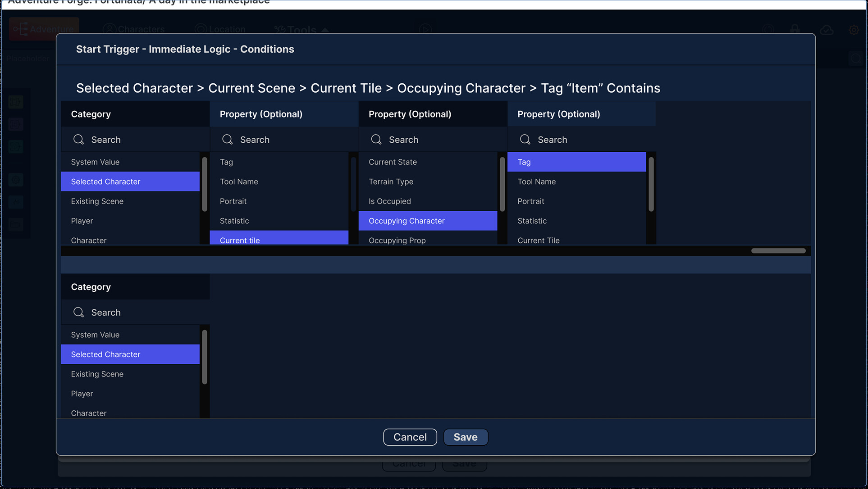Save the condition with the Save button

(x=466, y=437)
